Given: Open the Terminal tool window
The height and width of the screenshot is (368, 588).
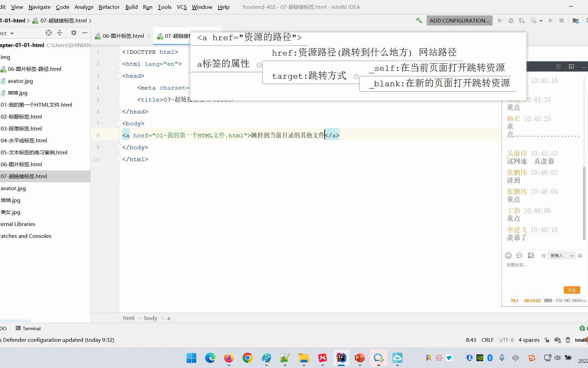Looking at the screenshot, I should [x=28, y=328].
